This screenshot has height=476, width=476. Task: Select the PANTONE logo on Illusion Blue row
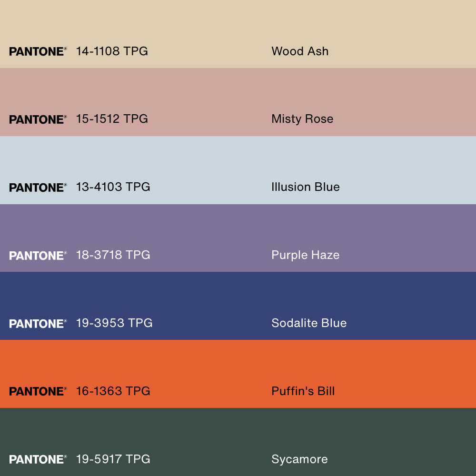click(38, 188)
